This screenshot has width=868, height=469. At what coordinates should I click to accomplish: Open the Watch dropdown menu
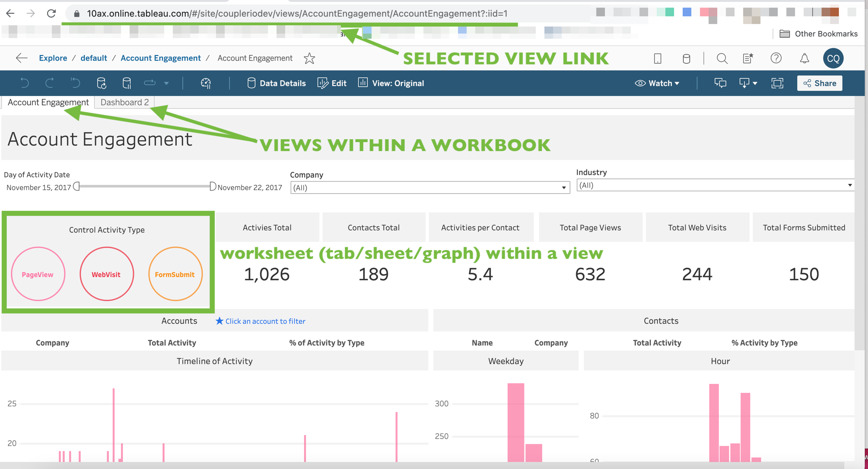point(657,83)
